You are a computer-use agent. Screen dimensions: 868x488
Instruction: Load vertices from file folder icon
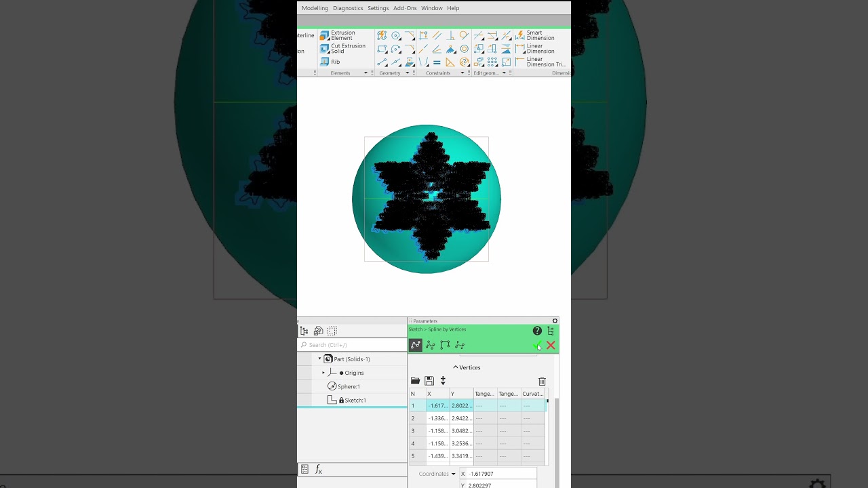coord(415,381)
